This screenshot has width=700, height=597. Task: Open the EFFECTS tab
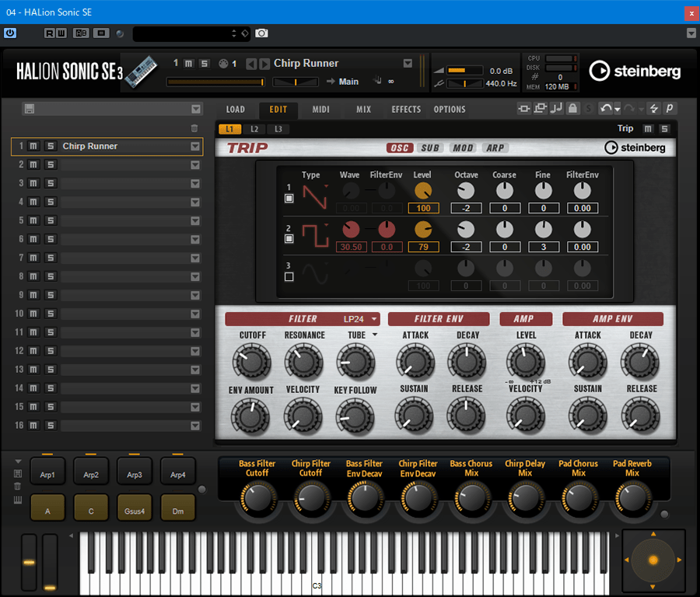tap(406, 110)
